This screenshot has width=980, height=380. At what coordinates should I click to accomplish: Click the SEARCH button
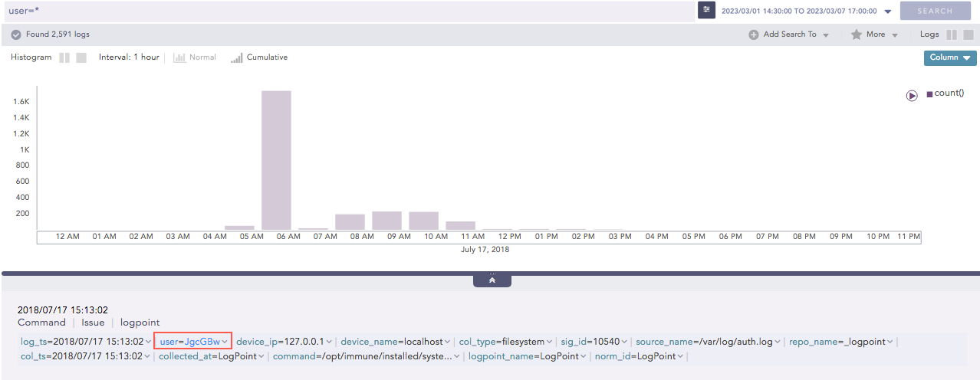pyautogui.click(x=935, y=11)
